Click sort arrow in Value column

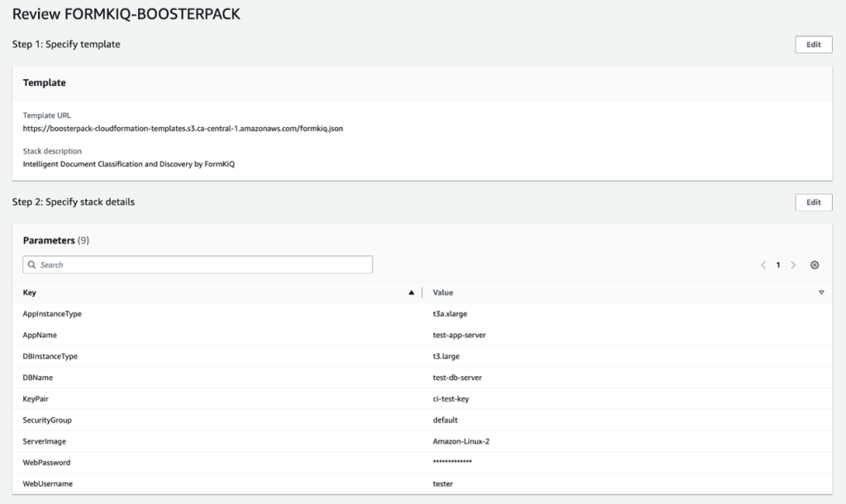pos(821,292)
